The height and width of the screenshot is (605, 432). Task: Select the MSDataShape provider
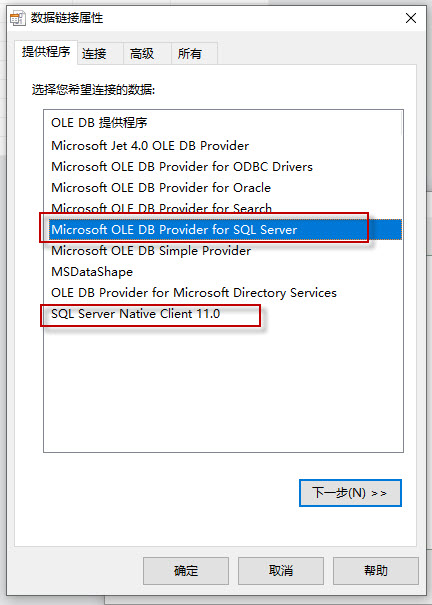click(92, 272)
